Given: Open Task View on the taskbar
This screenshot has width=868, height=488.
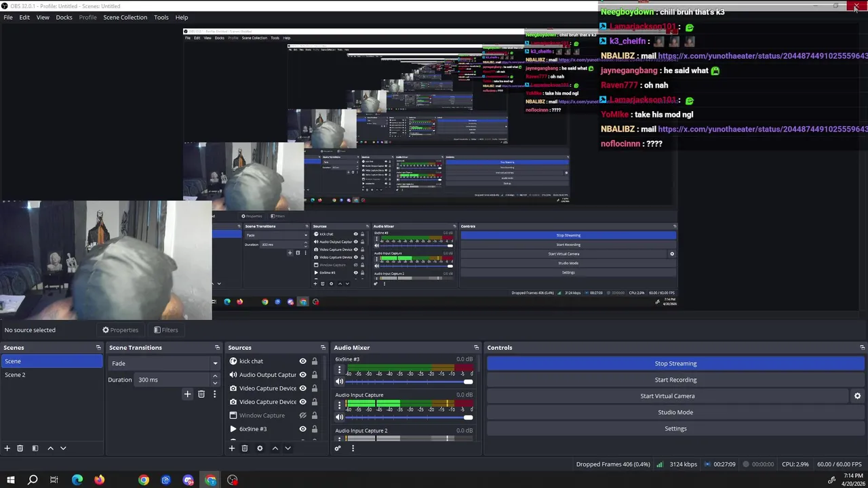Looking at the screenshot, I should 54,480.
